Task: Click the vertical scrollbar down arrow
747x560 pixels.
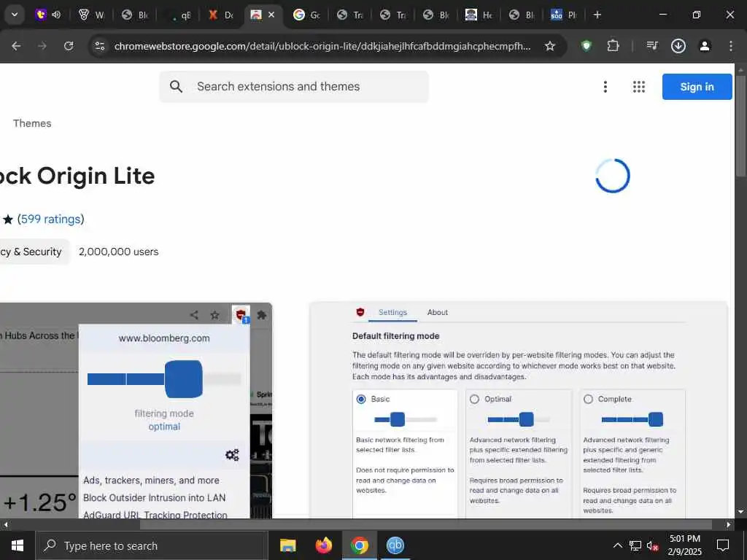Action: click(740, 512)
